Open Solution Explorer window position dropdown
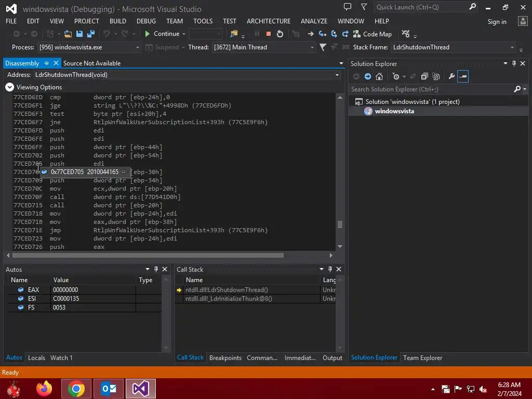Viewport: 532px width, 399px height. pyautogui.click(x=505, y=63)
